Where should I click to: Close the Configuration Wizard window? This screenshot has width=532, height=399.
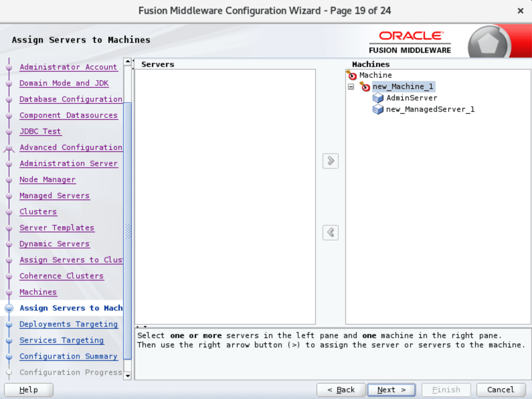520,11
